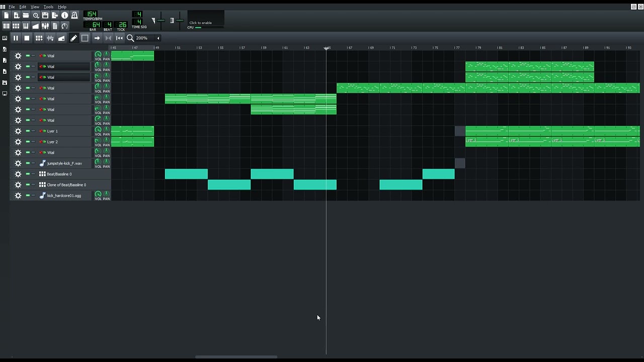The height and width of the screenshot is (362, 644).
Task: Open the My Home sidebar tab
Action: 5,82
